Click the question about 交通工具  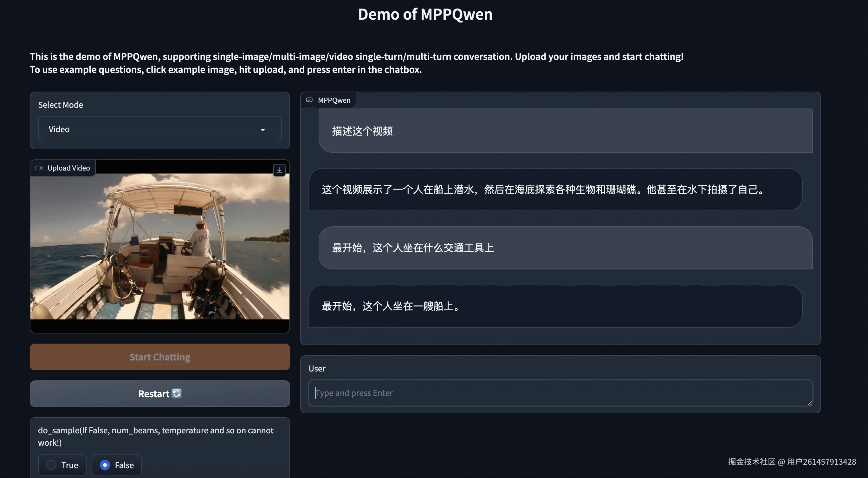click(x=413, y=248)
